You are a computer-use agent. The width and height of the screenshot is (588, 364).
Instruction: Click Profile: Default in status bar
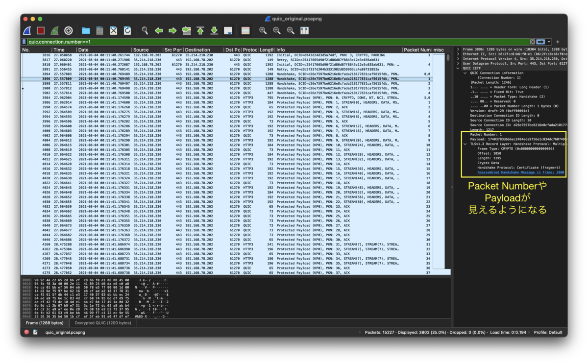tap(548, 332)
